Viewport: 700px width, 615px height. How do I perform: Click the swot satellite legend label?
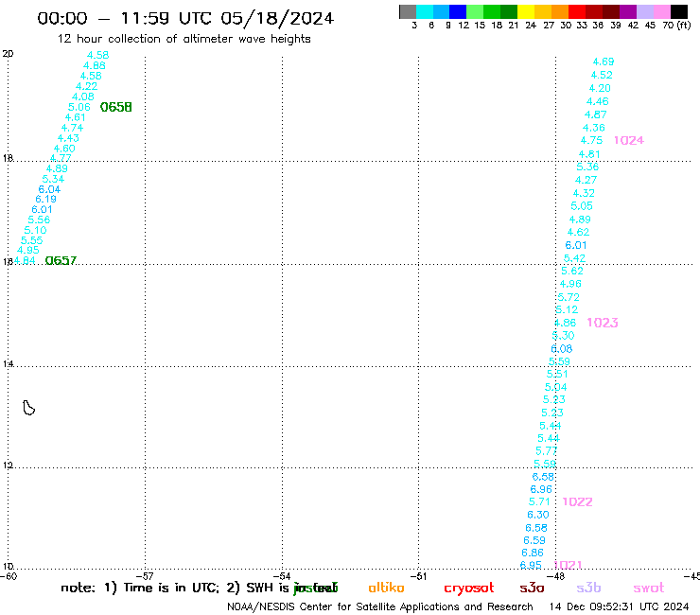tap(649, 589)
